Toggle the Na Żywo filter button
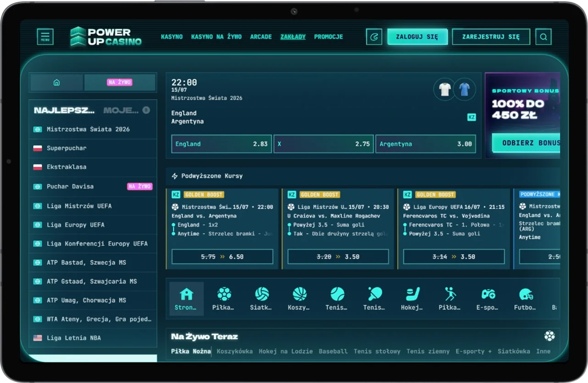 click(120, 82)
